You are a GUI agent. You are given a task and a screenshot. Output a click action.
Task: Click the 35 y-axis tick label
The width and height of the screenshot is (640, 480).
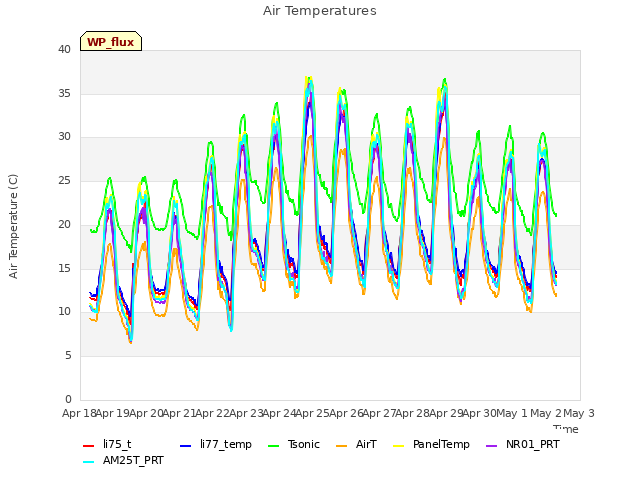point(64,93)
